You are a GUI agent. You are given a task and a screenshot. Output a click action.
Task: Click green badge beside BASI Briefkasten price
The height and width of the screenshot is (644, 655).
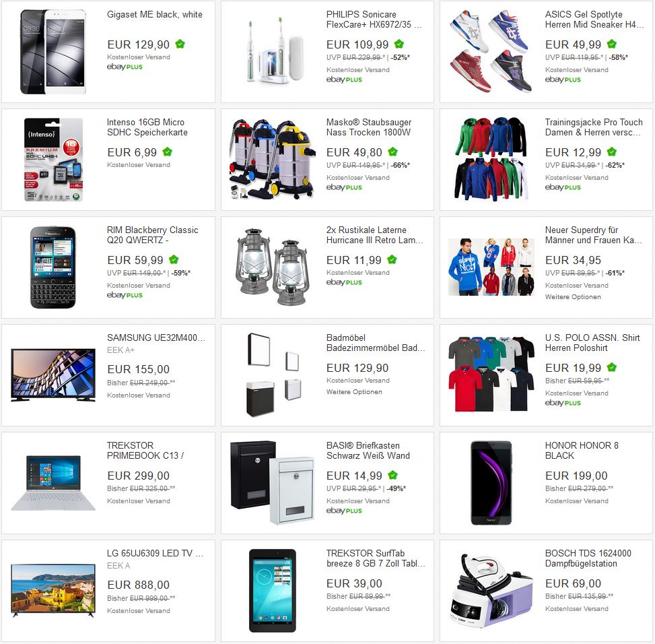point(392,475)
